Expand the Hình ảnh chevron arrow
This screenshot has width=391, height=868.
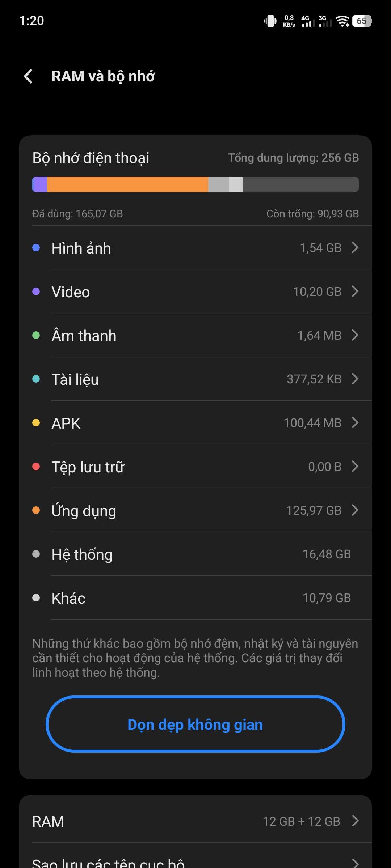[355, 248]
